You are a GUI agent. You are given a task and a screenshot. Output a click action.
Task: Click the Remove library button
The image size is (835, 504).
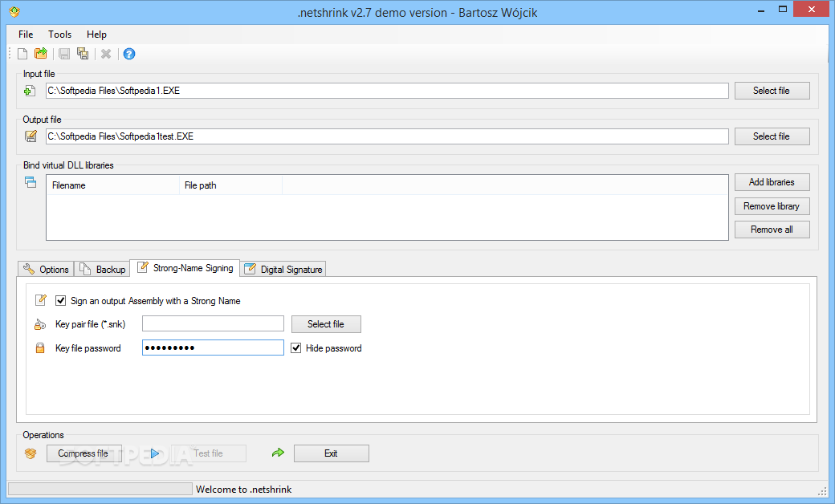772,206
